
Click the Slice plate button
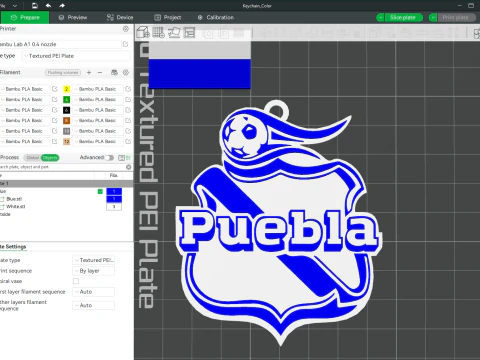coord(404,17)
